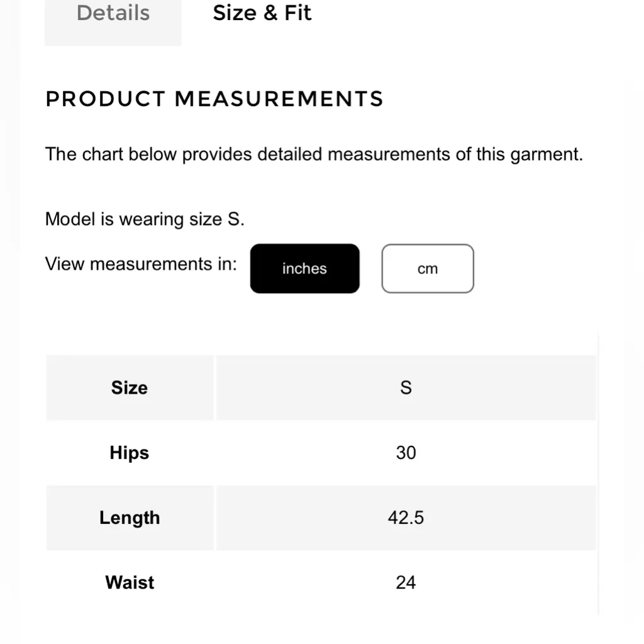Click the word MEASUREMENTS in the heading

coord(279,99)
